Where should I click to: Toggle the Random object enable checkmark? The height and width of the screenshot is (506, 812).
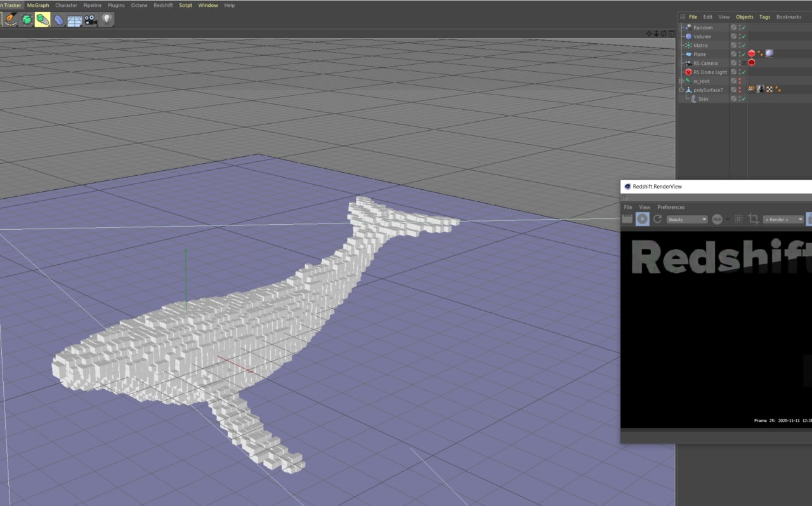coord(743,27)
